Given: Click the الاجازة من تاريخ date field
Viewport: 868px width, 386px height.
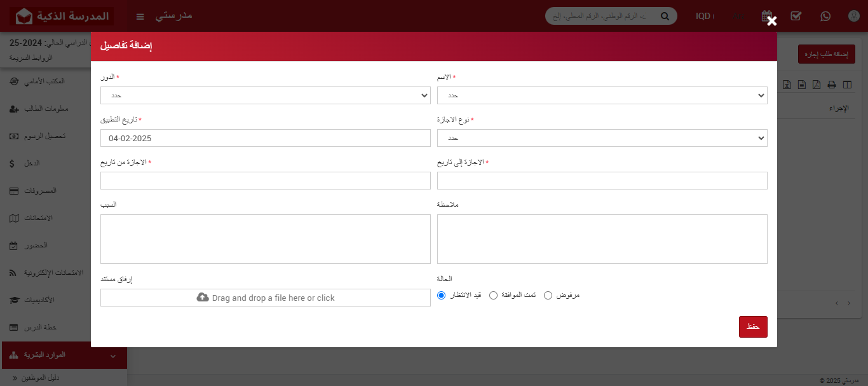Looking at the screenshot, I should click(266, 181).
